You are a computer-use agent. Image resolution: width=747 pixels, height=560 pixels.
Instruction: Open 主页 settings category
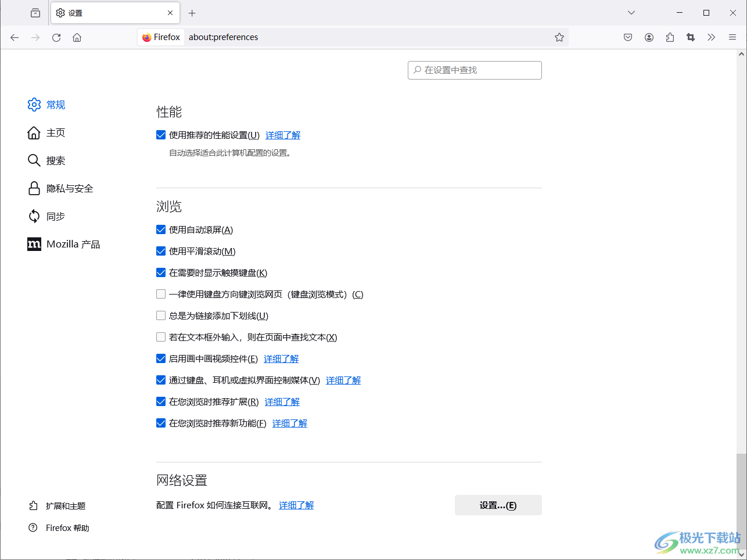(x=47, y=132)
